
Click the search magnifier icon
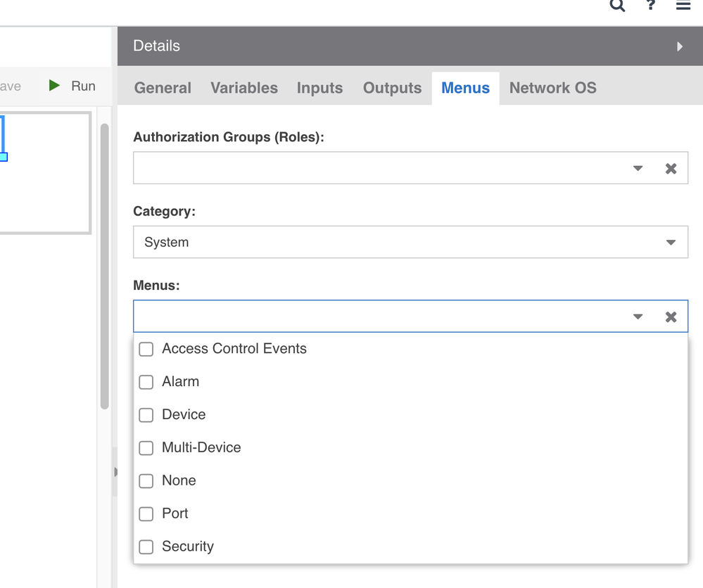click(x=617, y=6)
